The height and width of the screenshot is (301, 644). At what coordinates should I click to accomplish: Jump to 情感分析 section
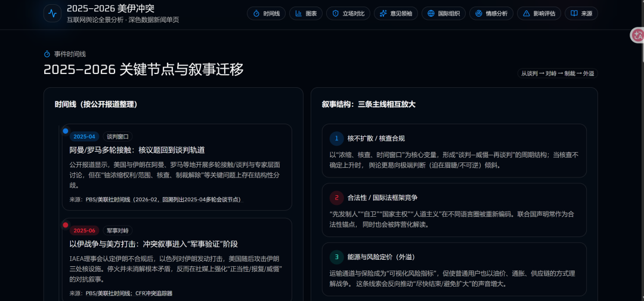pos(491,14)
